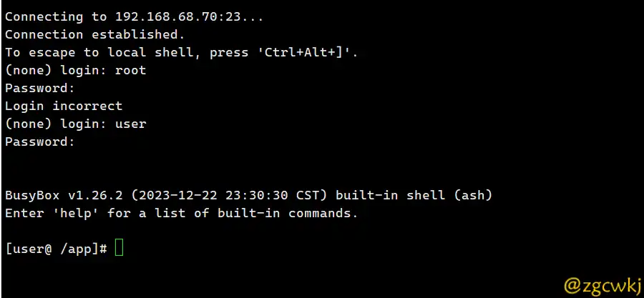Click the 192.168.68.70:23 address text
Viewport: 644px width, 298px height.
177,17
